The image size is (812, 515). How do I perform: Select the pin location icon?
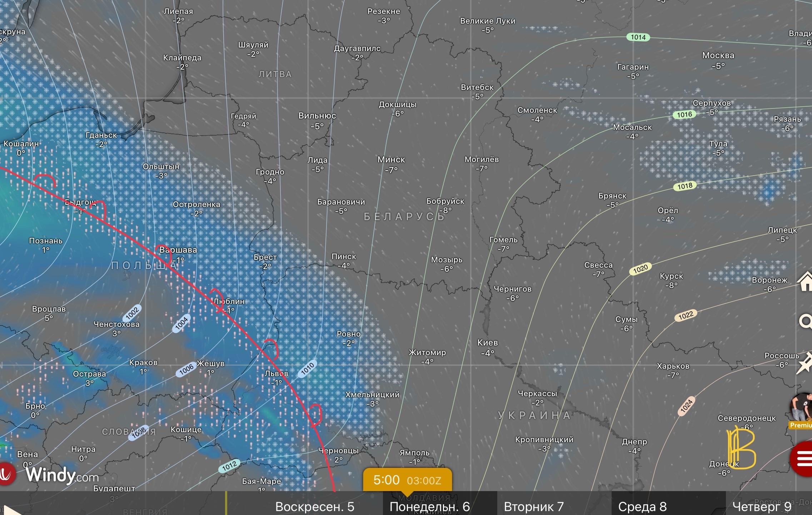coord(804,363)
